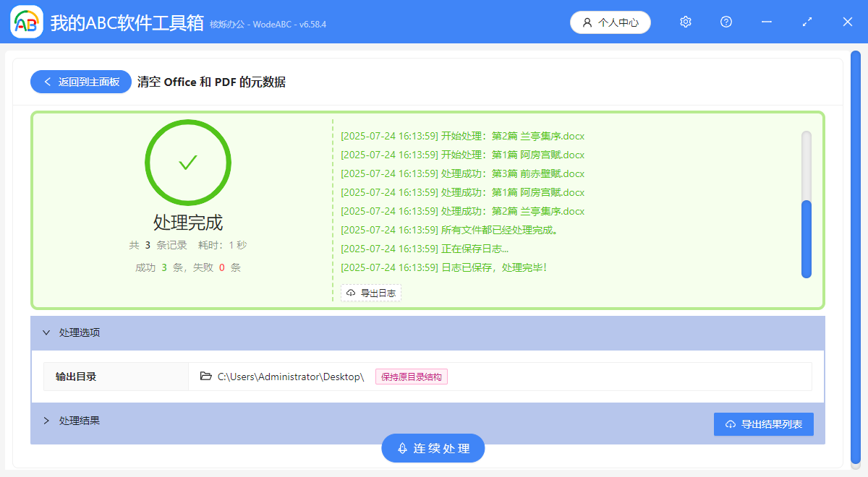Click the 处理完成 status text
The width and height of the screenshot is (868, 477).
(x=188, y=222)
